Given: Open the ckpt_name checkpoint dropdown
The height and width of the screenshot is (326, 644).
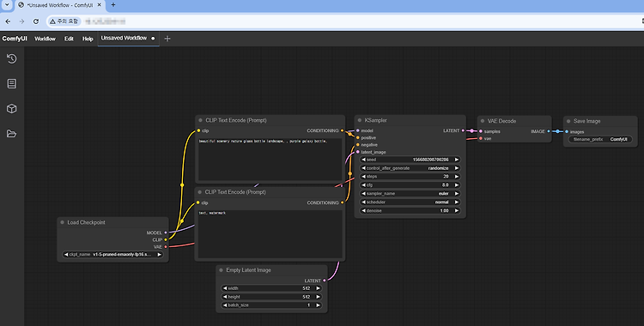Looking at the screenshot, I should pos(112,255).
